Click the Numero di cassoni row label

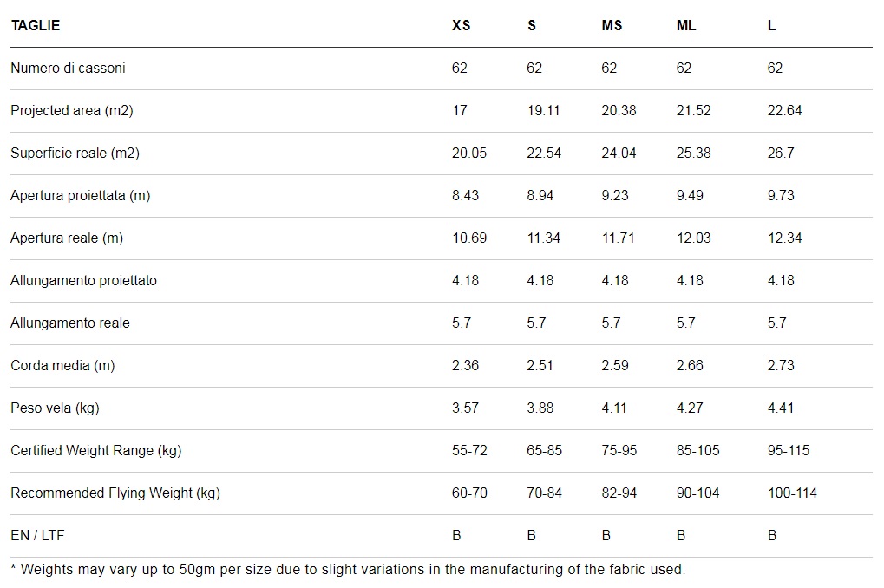tap(68, 69)
